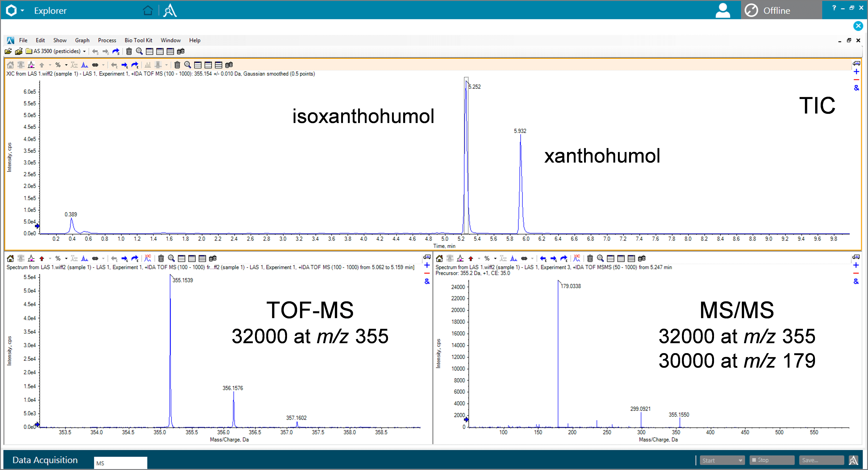Click the open sample folder icon in main toolbar

[8, 51]
